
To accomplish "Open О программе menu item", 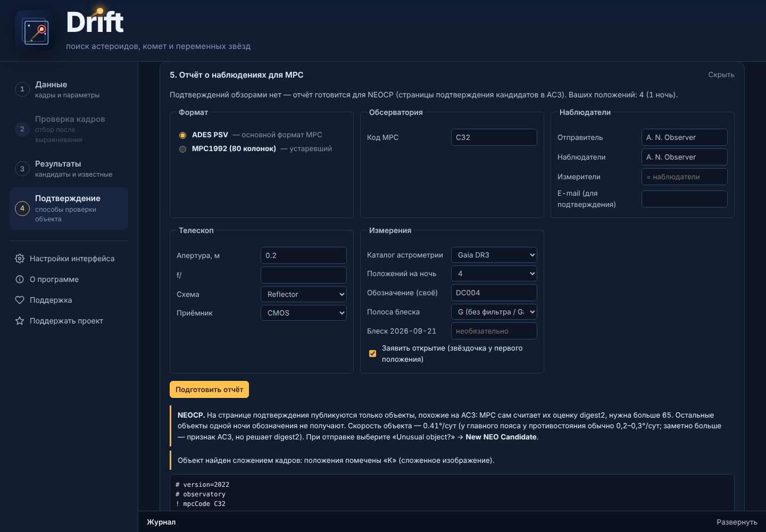I will 69,279.
